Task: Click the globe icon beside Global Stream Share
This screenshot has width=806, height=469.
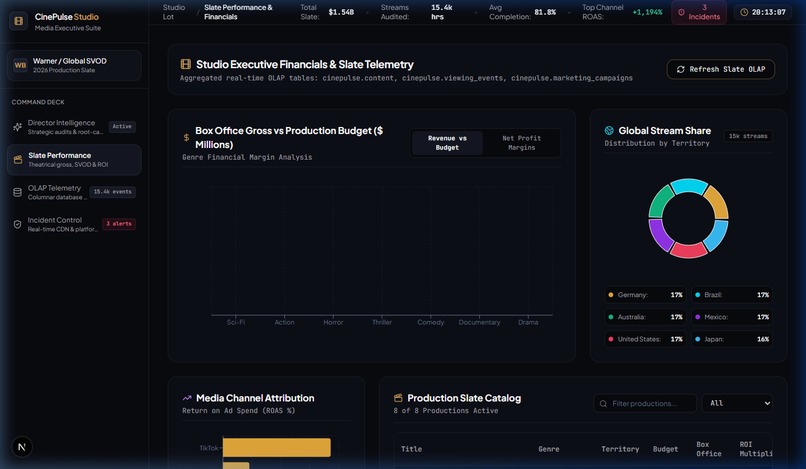Action: coord(609,131)
